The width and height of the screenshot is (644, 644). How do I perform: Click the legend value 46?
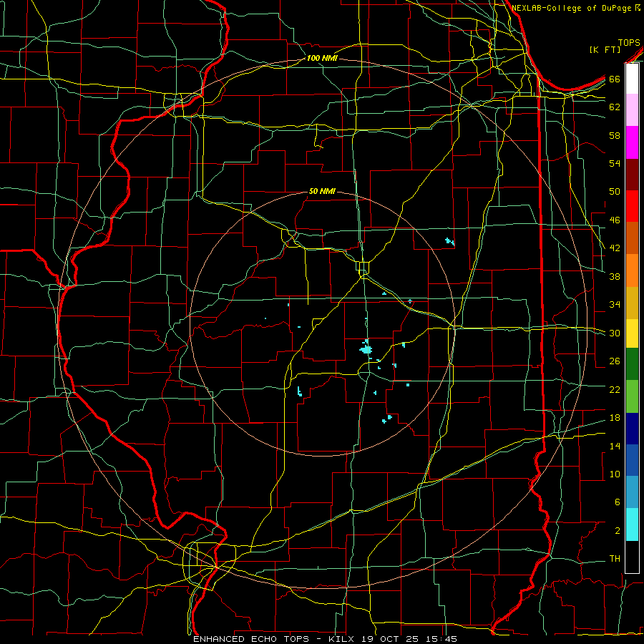615,220
